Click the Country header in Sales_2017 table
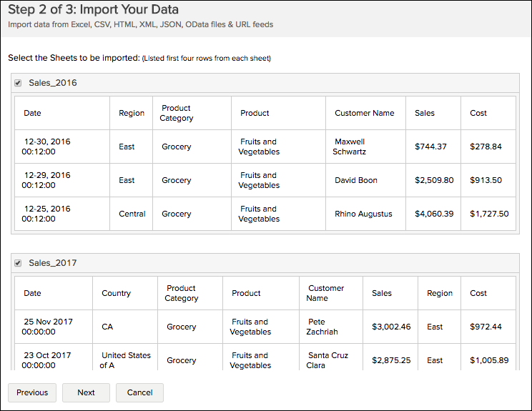The height and width of the screenshot is (411, 532). click(x=116, y=293)
